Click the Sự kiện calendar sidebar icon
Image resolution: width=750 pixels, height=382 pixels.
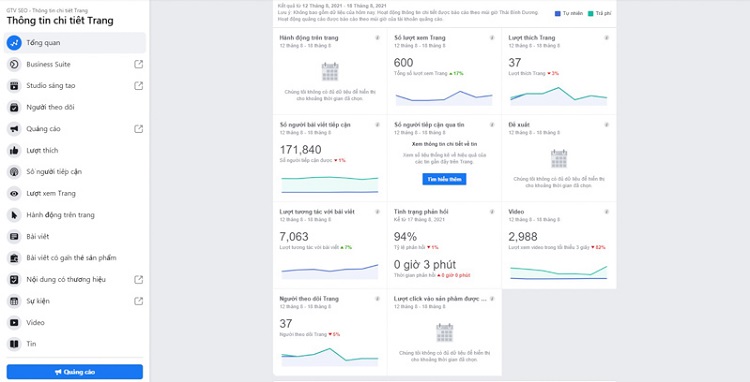pos(14,301)
